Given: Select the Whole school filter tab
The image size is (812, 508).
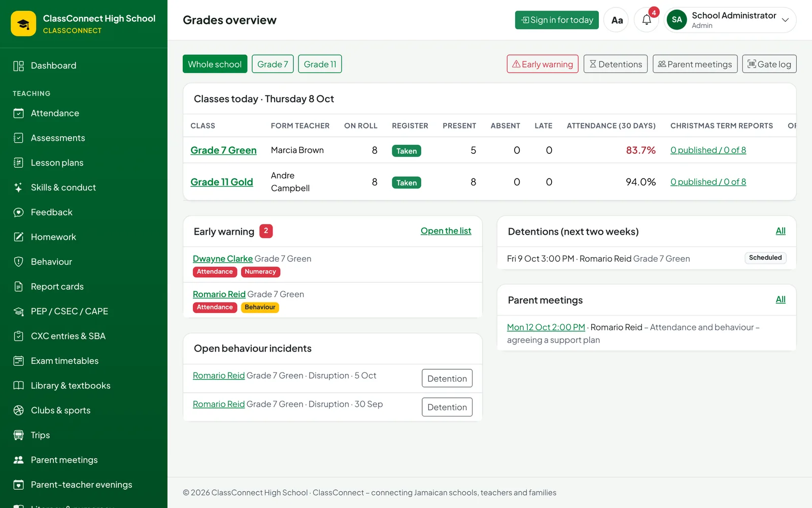Looking at the screenshot, I should point(215,64).
